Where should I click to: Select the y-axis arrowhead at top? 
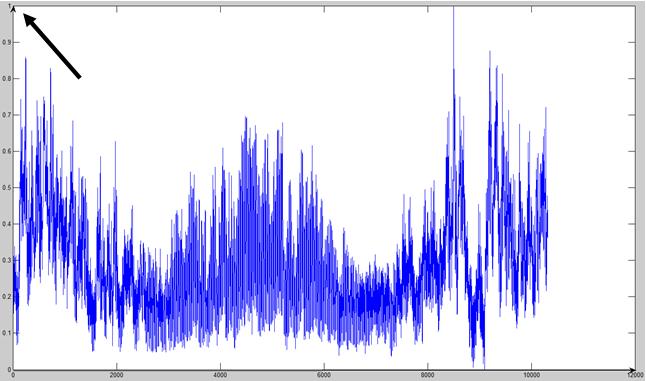tap(13, 8)
